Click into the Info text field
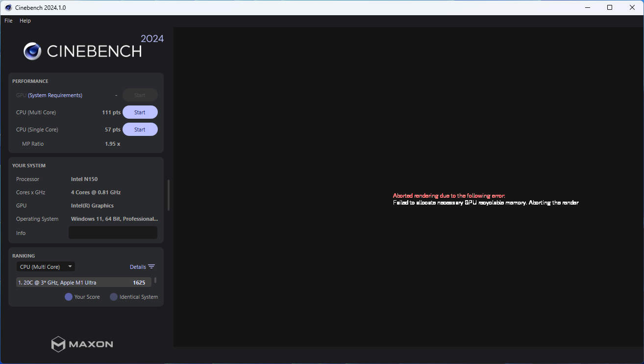The height and width of the screenshot is (364, 644). click(x=113, y=233)
